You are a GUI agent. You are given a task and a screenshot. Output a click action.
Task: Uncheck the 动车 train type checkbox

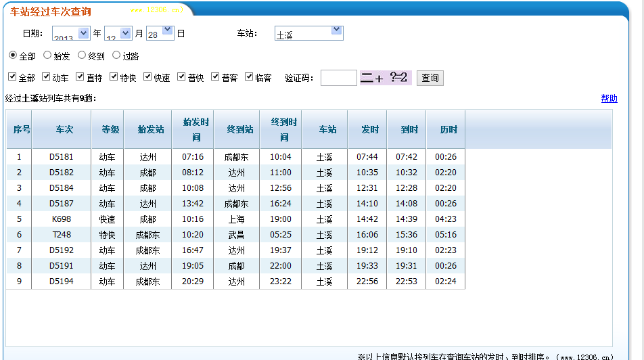[x=46, y=77]
